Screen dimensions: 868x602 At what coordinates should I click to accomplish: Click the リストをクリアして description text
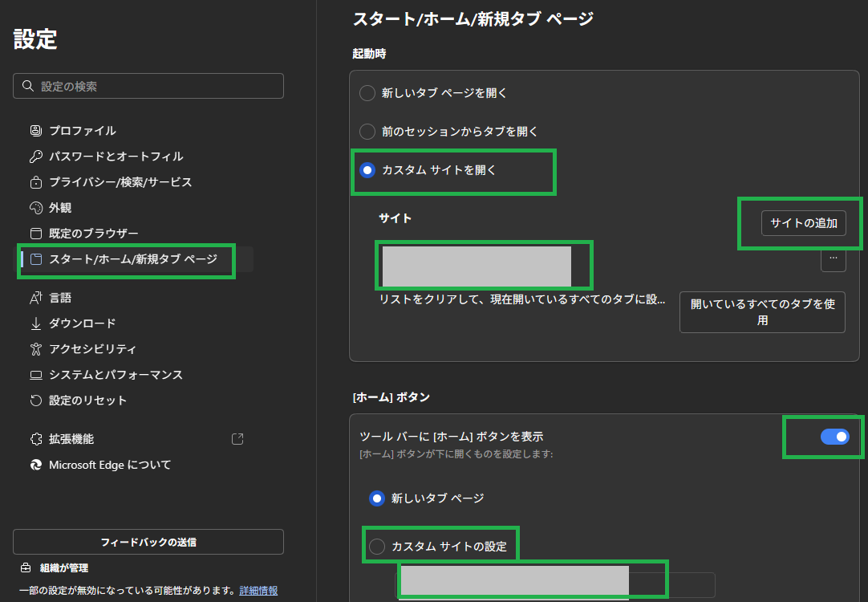(522, 299)
